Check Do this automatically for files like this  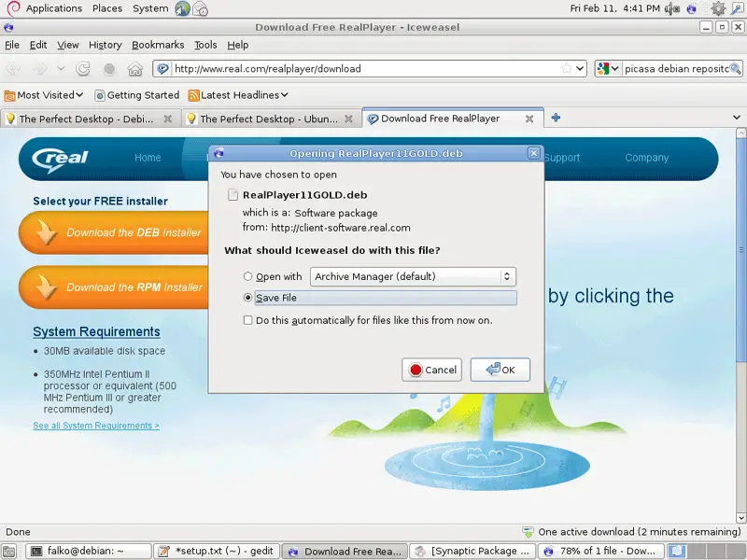coord(247,320)
